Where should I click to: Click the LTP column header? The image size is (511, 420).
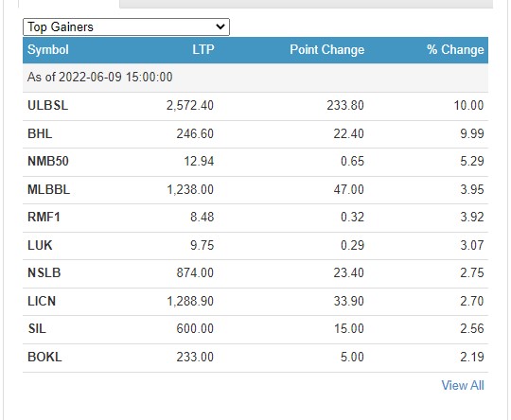(203, 50)
